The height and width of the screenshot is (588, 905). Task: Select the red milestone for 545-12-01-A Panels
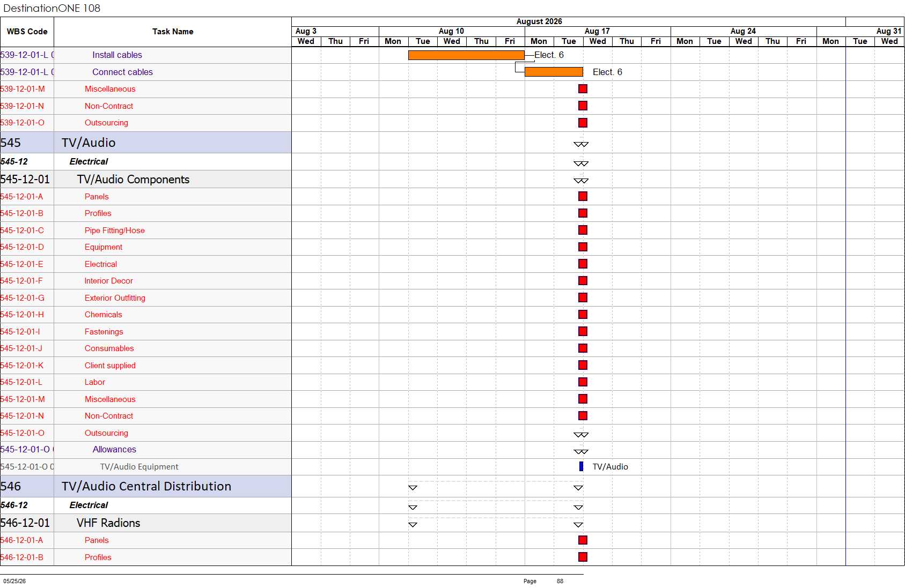(583, 196)
